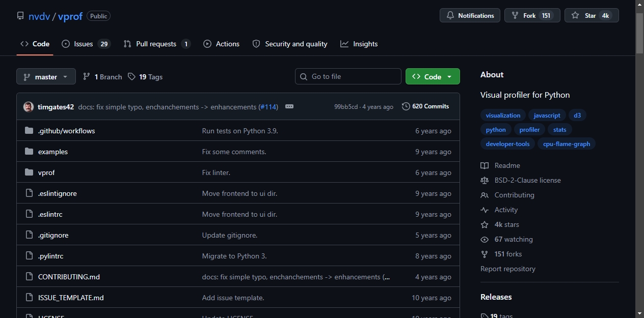Click the Notifications button
644x318 pixels.
pyautogui.click(x=470, y=16)
